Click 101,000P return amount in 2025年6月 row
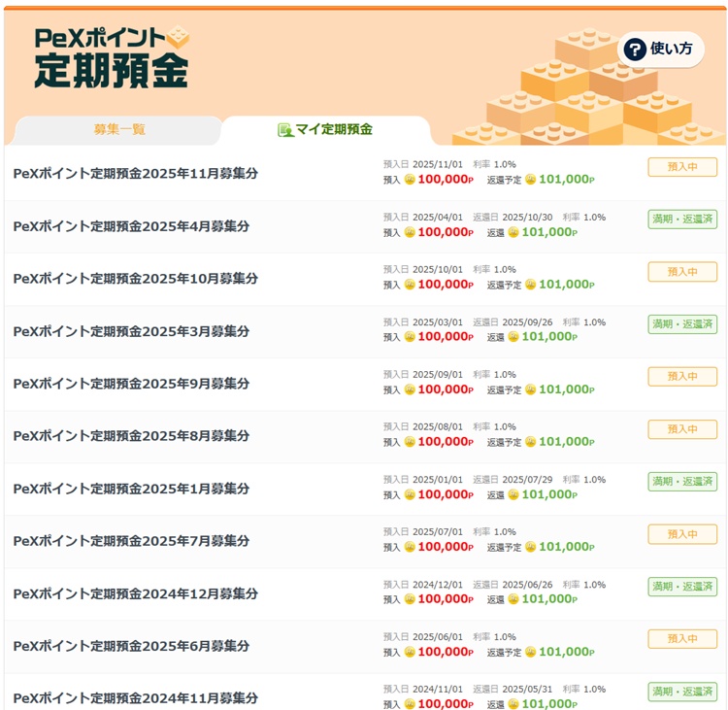728x710 pixels. coord(566,652)
